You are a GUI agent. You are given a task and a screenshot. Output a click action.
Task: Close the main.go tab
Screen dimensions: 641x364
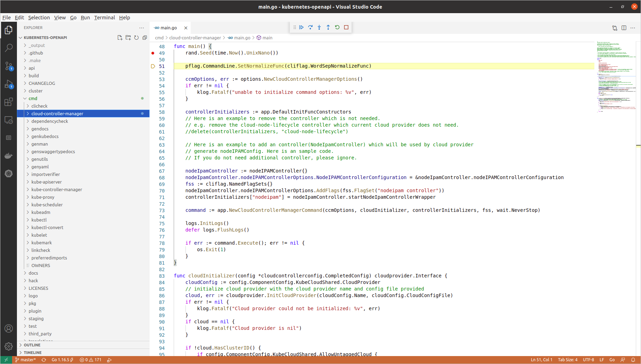tap(186, 28)
